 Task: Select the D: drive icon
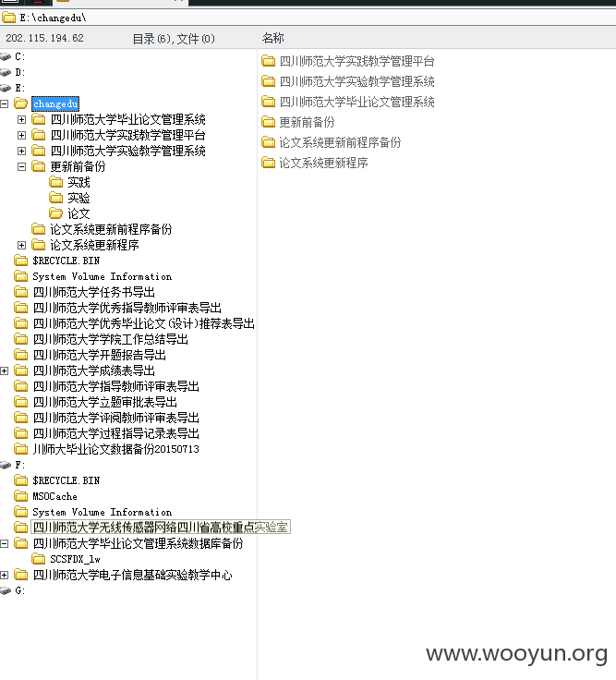coord(6,72)
